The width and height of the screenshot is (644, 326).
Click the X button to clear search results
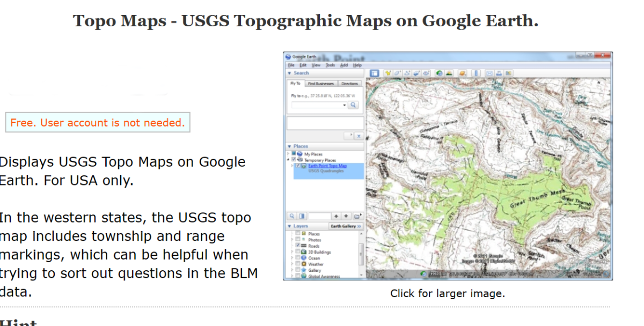[359, 136]
